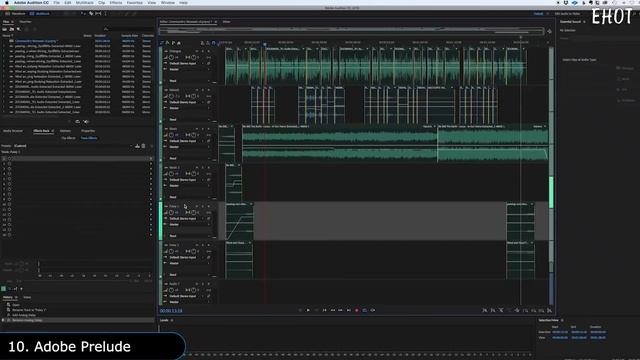Click Zoom In amplitude icon, bottom right
The image size is (640, 360).
tap(485, 311)
